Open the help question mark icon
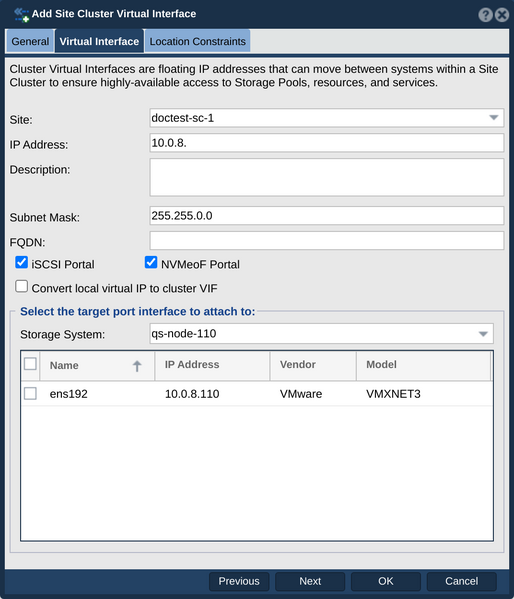The width and height of the screenshot is (514, 599). pos(485,15)
